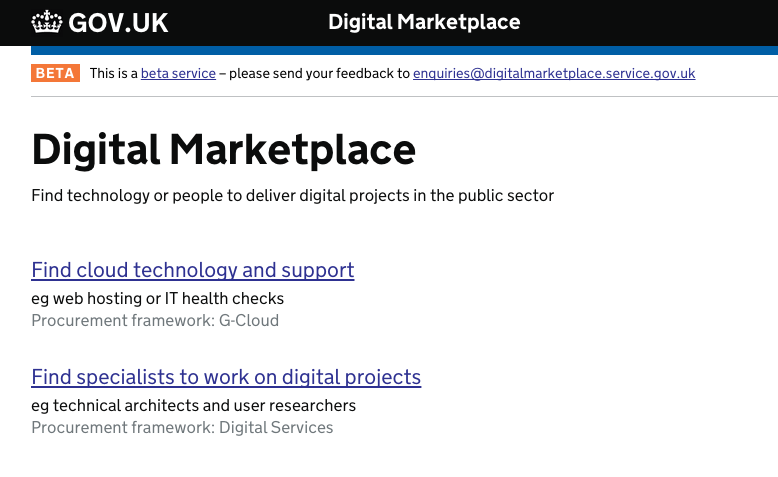Image resolution: width=778 pixels, height=477 pixels.
Task: Click the "Find technology or people" tagline text
Action: (292, 196)
